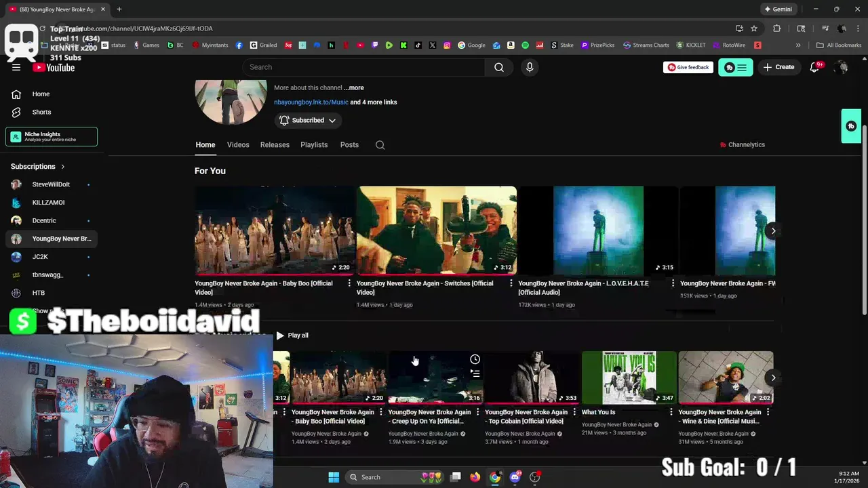Image resolution: width=868 pixels, height=488 pixels.
Task: Open Windows Start menu
Action: pyautogui.click(x=334, y=477)
